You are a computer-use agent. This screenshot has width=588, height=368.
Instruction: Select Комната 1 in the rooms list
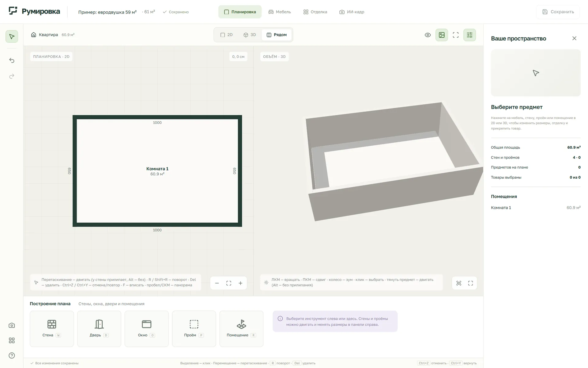[536, 208]
